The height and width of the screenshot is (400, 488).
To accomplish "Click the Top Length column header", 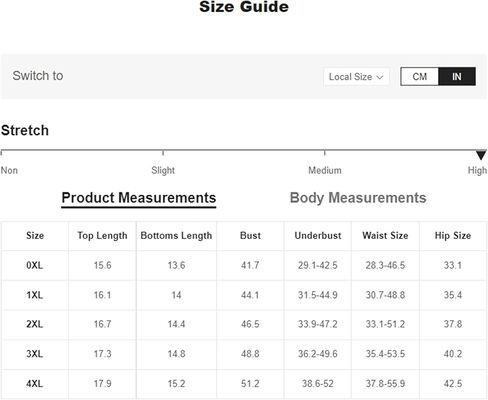I will point(102,236).
